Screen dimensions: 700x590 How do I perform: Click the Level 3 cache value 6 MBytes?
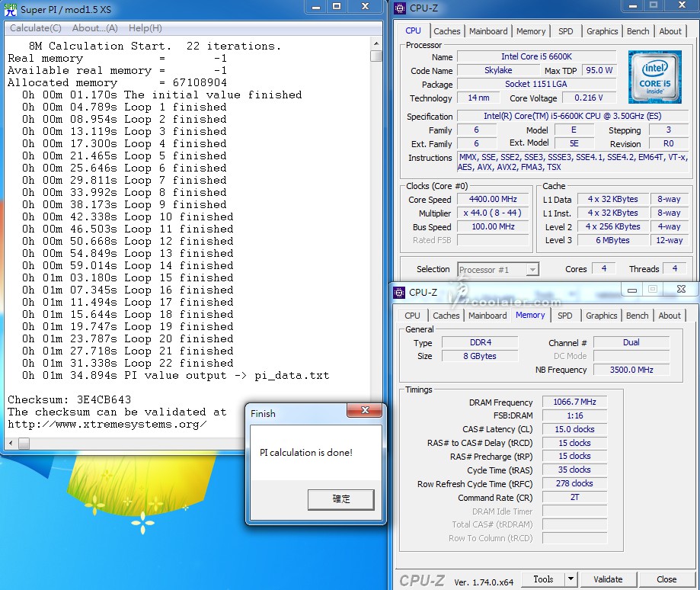[x=612, y=240]
